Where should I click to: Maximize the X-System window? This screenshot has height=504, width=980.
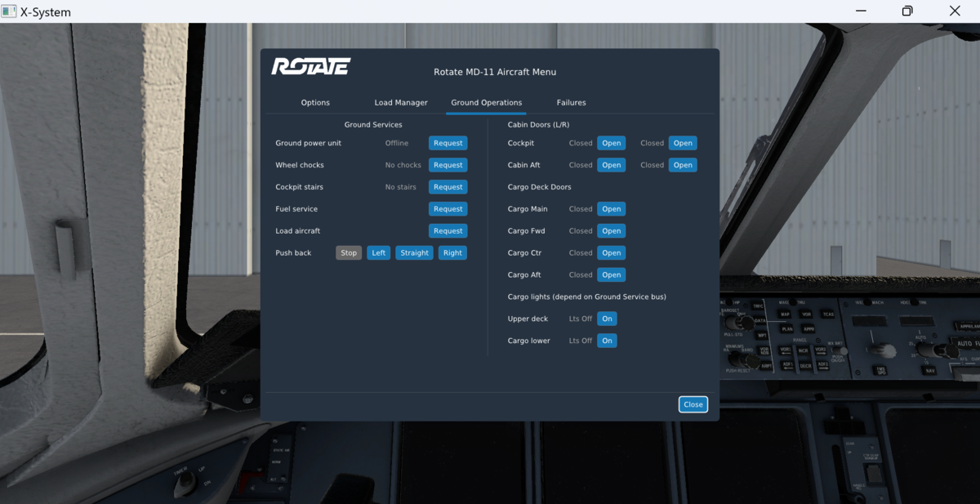click(907, 11)
